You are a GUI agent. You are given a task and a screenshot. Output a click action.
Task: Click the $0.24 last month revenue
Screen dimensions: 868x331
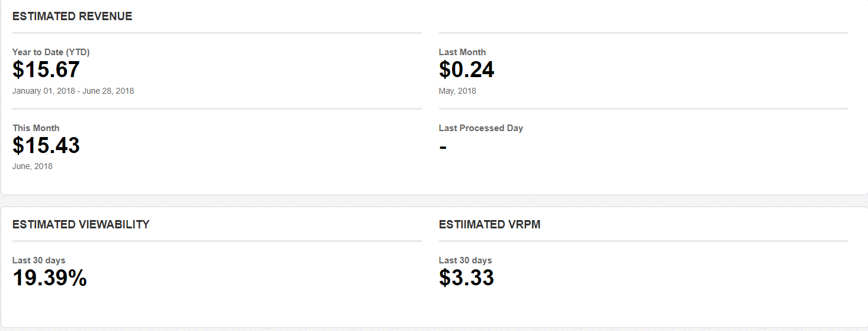pyautogui.click(x=466, y=70)
